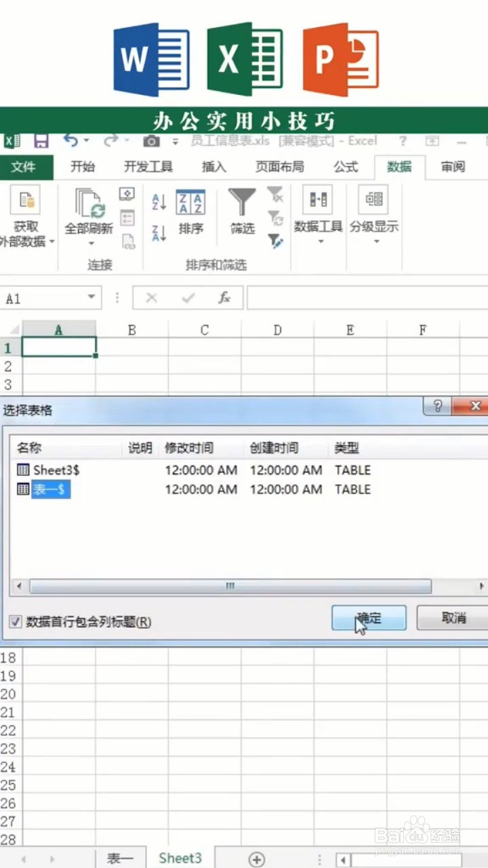Click the Connections icon

127,194
